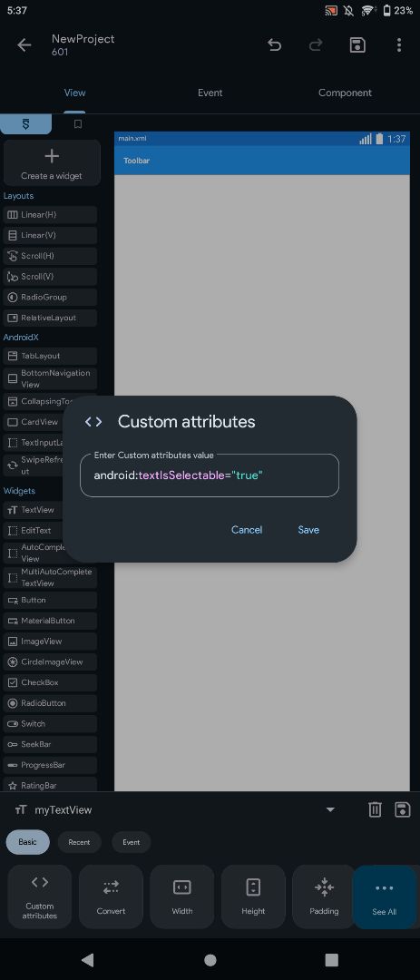
Task: Save project with top floppy icon
Action: (357, 45)
